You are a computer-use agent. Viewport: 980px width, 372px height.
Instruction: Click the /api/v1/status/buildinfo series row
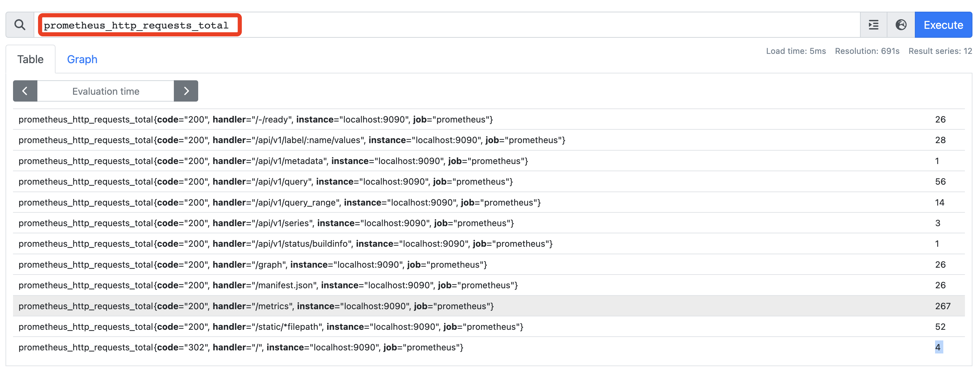(x=489, y=244)
